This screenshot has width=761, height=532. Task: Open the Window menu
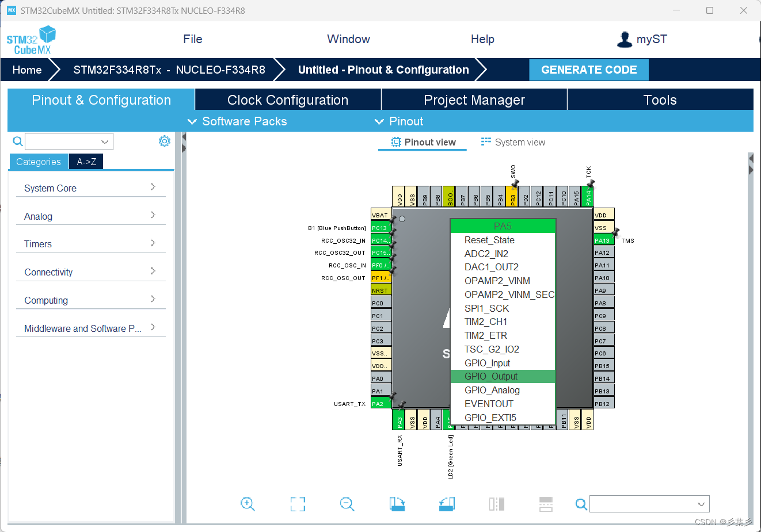[x=349, y=39]
